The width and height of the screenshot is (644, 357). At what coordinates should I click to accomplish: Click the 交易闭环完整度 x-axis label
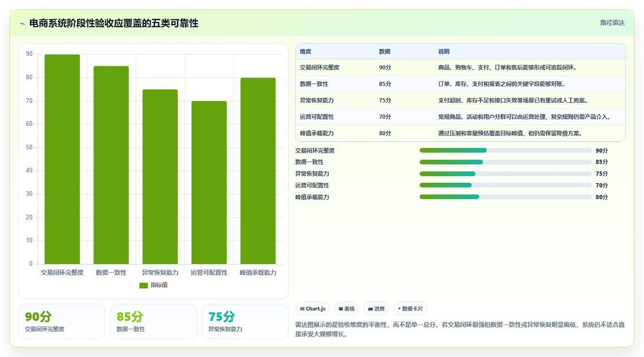pyautogui.click(x=62, y=272)
